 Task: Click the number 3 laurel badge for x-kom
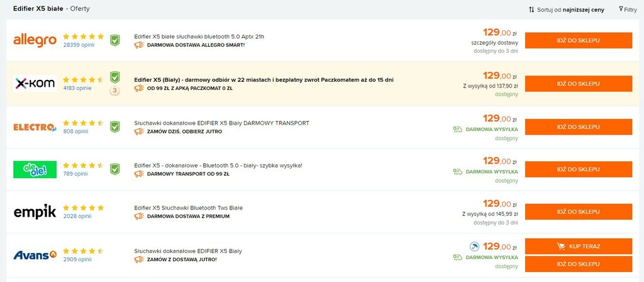click(x=115, y=91)
